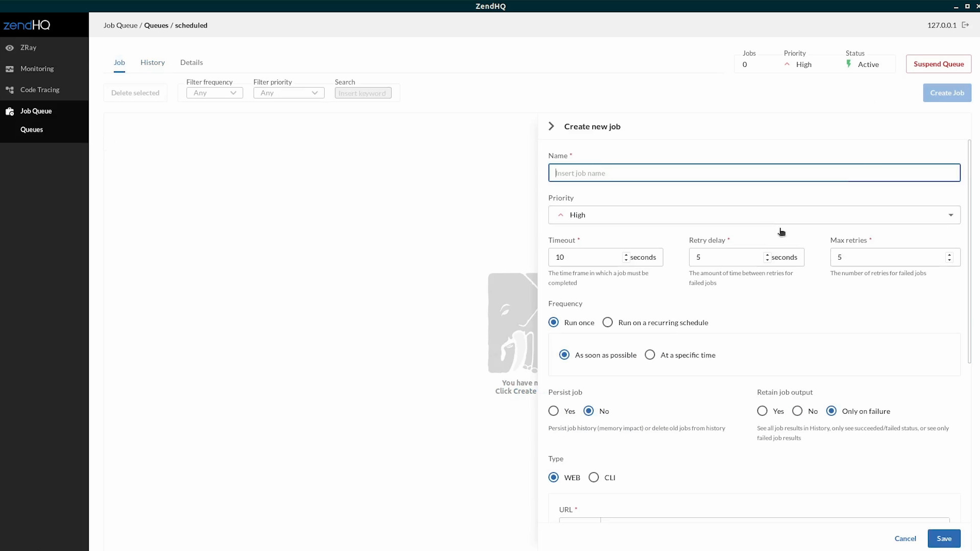This screenshot has height=551, width=980.
Task: Click the form's vertical scrollbar
Action: click(x=969, y=251)
